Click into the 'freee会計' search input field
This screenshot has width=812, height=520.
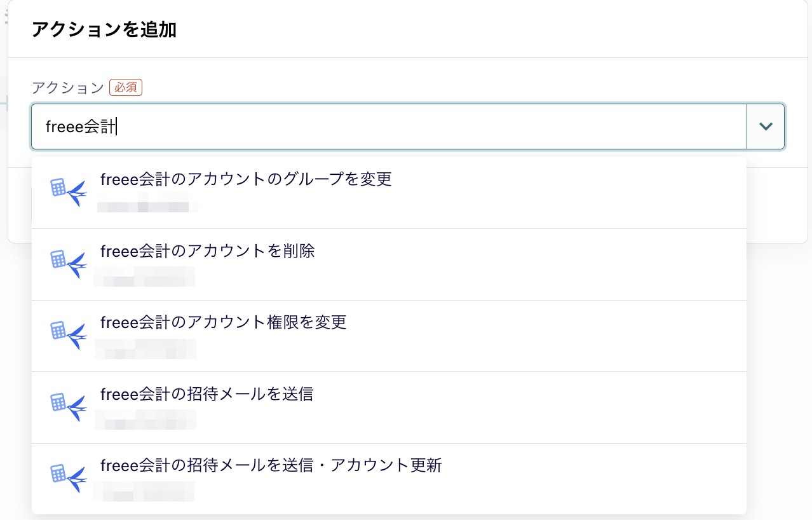point(381,127)
